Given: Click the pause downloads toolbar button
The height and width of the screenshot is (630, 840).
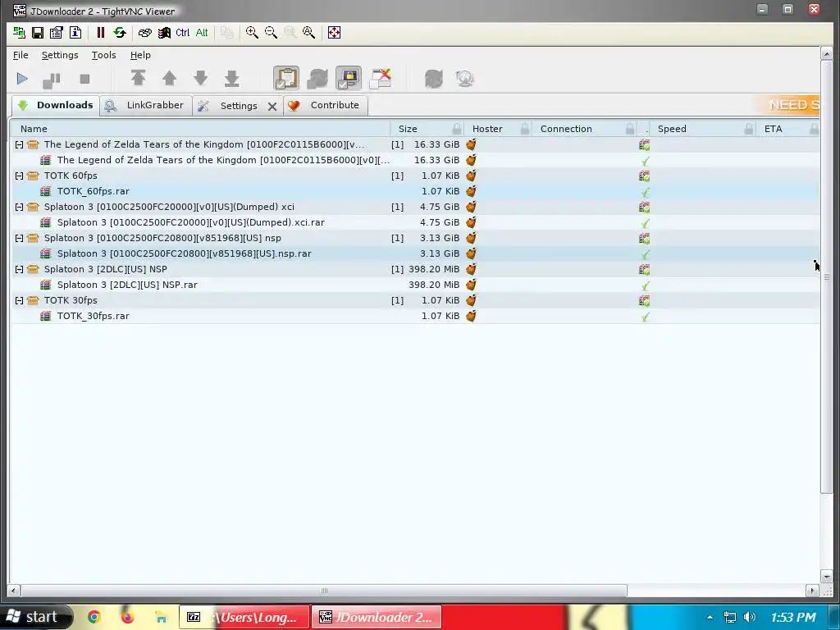Looking at the screenshot, I should (x=52, y=80).
